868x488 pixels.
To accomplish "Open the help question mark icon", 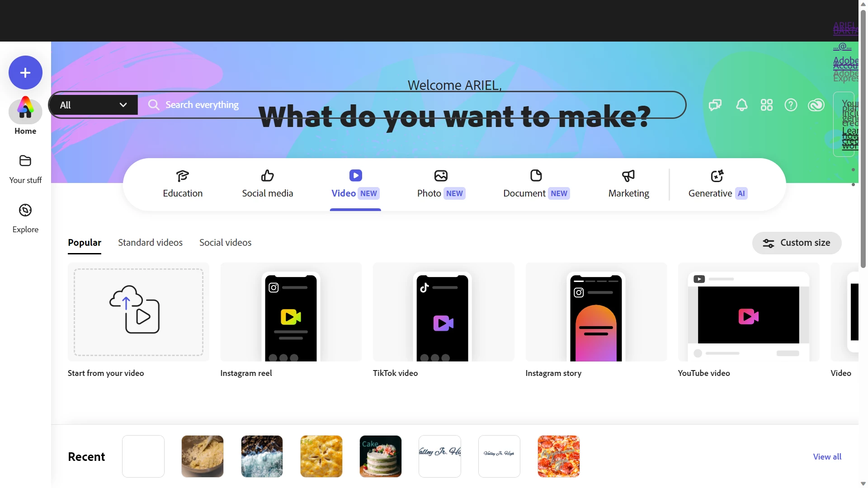I will (x=791, y=105).
